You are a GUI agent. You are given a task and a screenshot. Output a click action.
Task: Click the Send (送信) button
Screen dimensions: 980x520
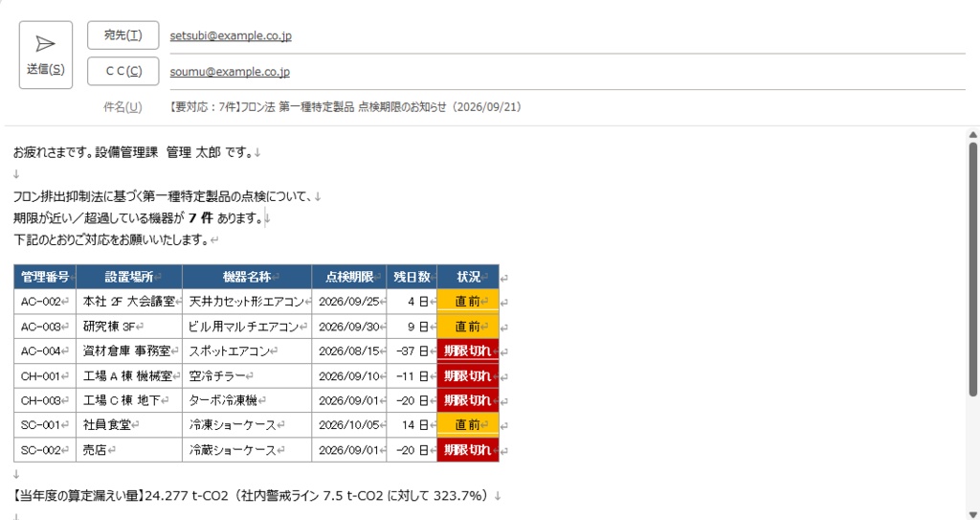point(46,56)
